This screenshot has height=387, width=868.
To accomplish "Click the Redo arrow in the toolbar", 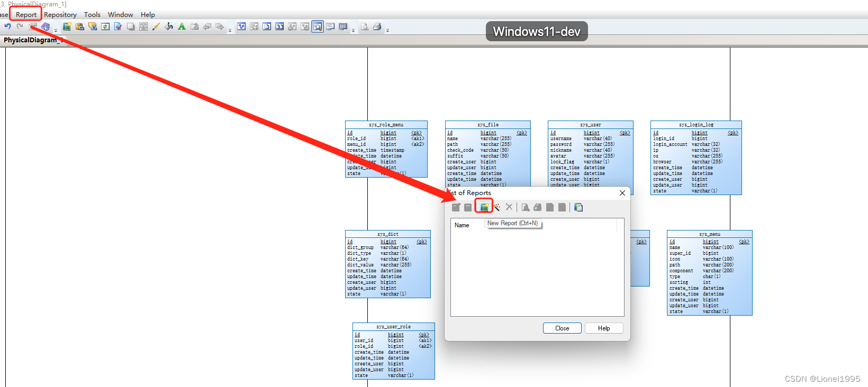I will tap(20, 26).
